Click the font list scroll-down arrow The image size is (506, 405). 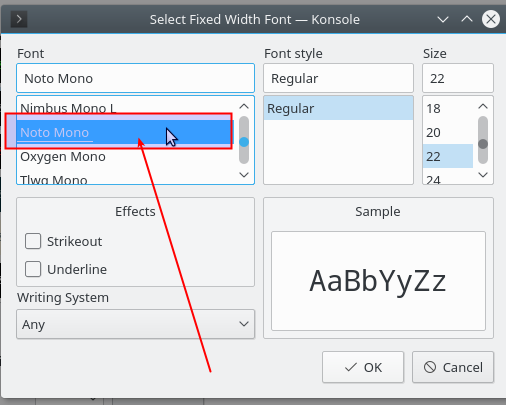(244, 175)
